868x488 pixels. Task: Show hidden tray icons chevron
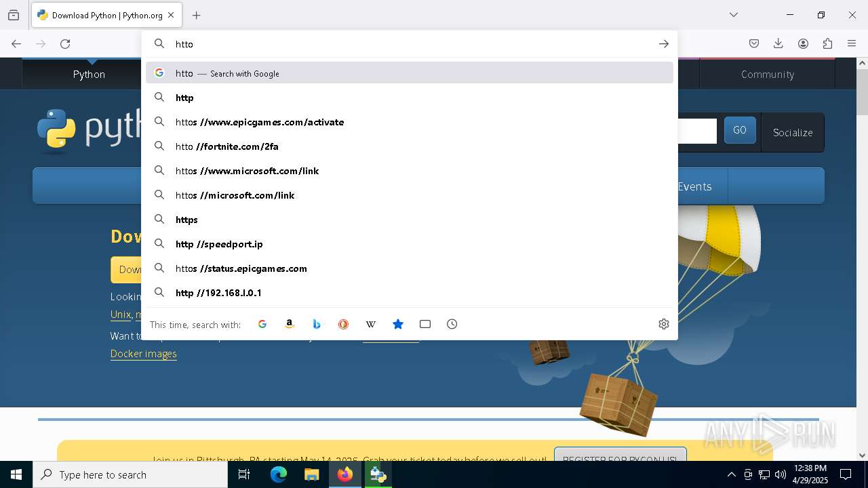(731, 474)
